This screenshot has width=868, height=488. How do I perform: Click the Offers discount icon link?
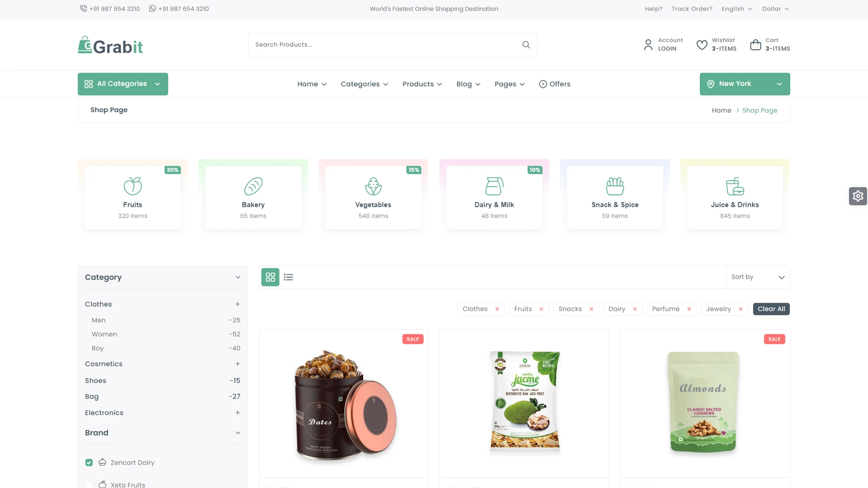point(554,84)
